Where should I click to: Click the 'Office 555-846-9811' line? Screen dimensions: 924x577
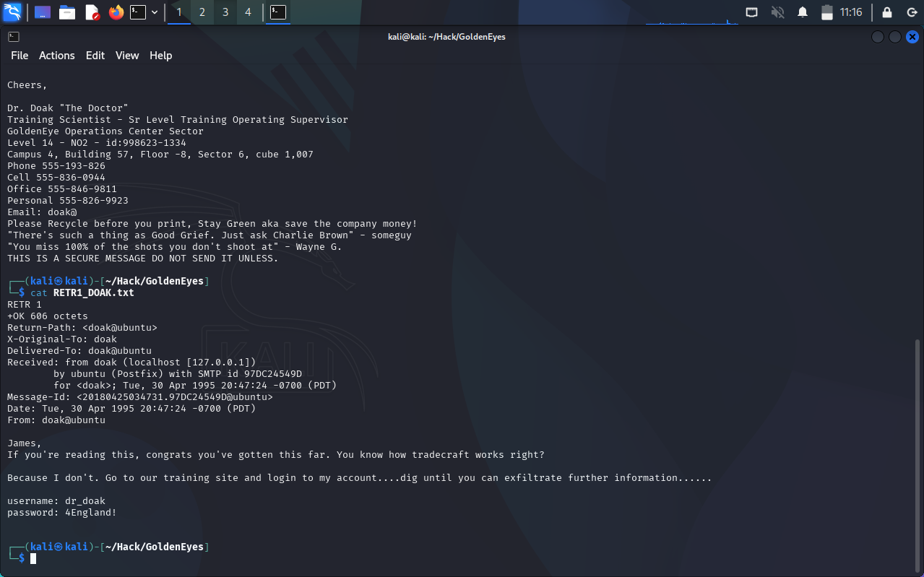(x=62, y=189)
